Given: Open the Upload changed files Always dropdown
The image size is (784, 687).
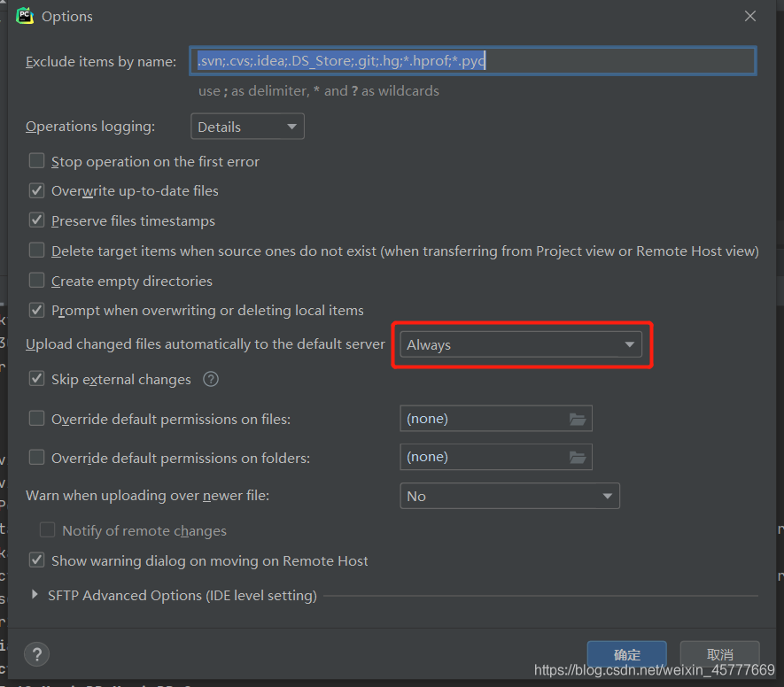Looking at the screenshot, I should click(x=521, y=344).
